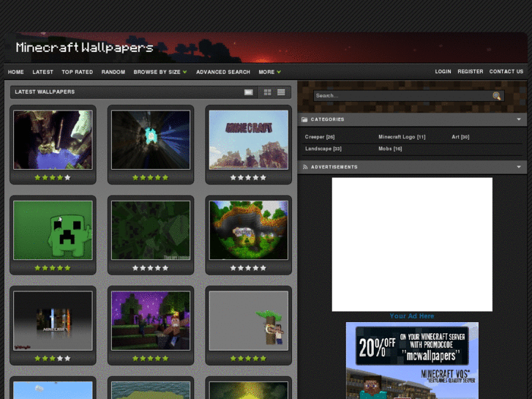Click the Categories folder icon
532x399 pixels.
304,119
